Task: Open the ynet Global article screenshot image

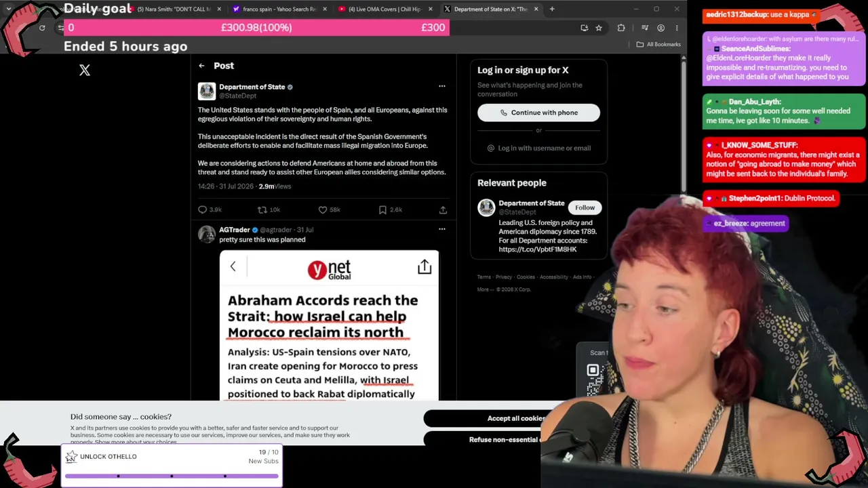Action: 329,325
